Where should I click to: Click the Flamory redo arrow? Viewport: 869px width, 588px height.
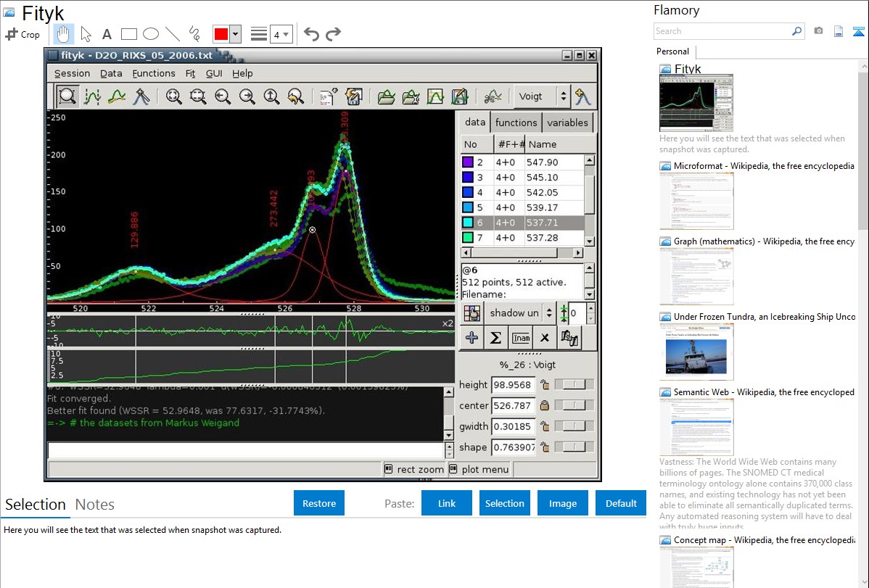point(333,34)
